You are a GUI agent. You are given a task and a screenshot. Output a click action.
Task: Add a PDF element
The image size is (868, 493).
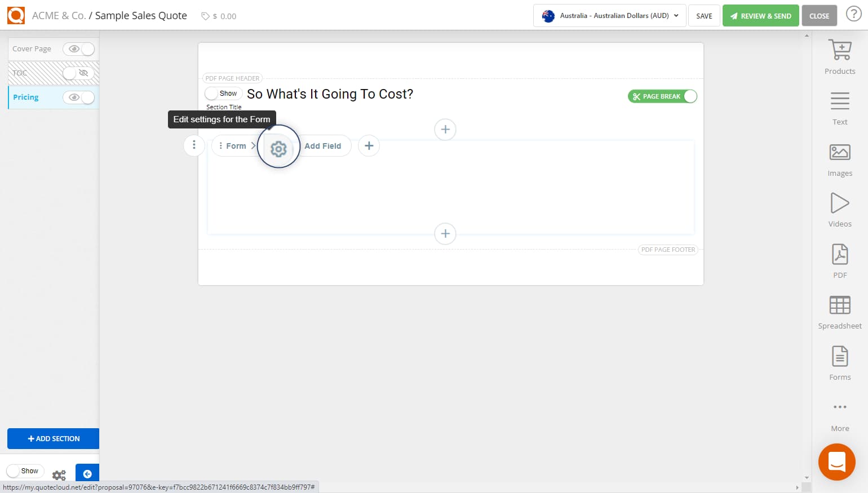tap(839, 259)
